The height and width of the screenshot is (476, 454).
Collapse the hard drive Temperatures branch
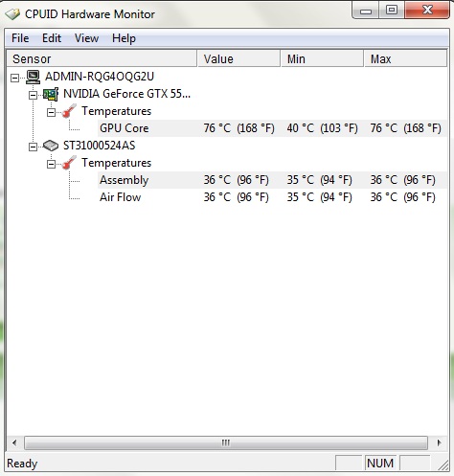[51, 164]
